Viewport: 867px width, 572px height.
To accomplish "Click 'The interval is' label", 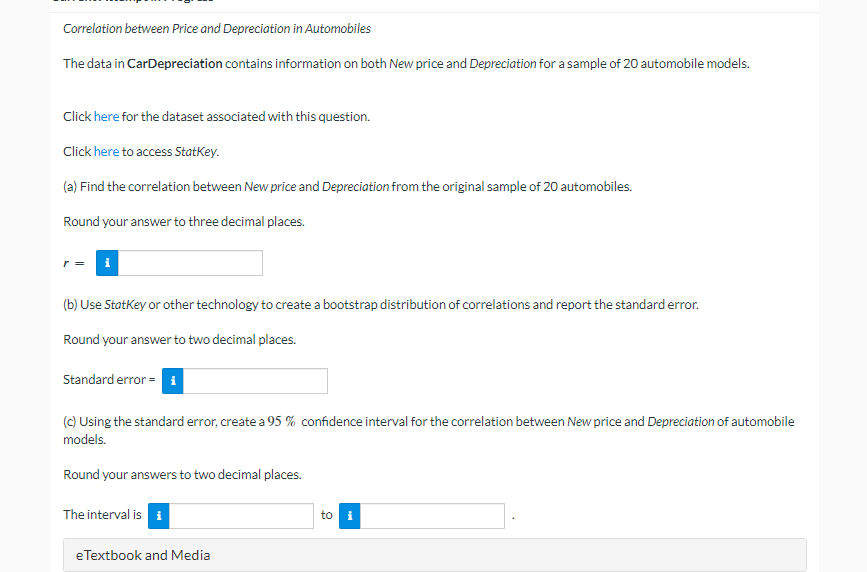I will point(102,514).
